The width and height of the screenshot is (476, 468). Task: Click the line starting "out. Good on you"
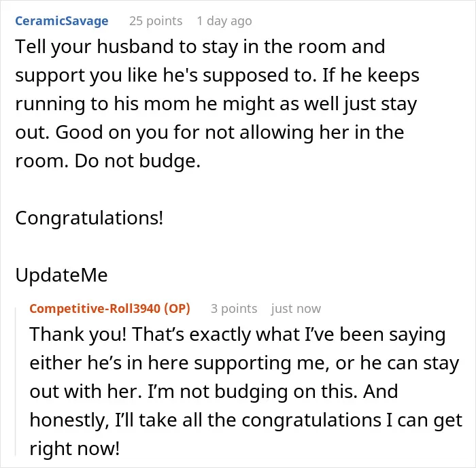pos(209,133)
